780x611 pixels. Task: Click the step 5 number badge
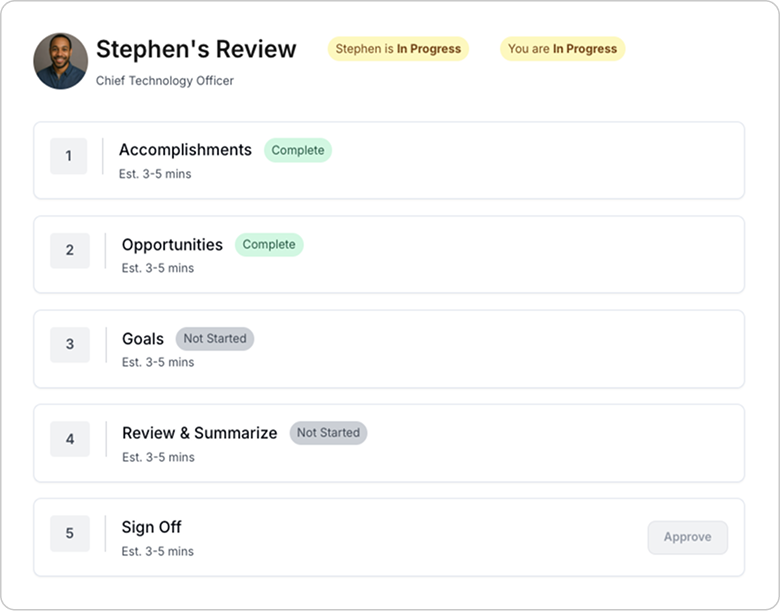(x=69, y=533)
